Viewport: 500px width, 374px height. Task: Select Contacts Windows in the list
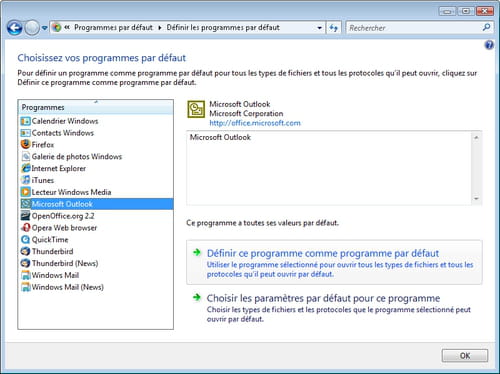(x=96, y=133)
